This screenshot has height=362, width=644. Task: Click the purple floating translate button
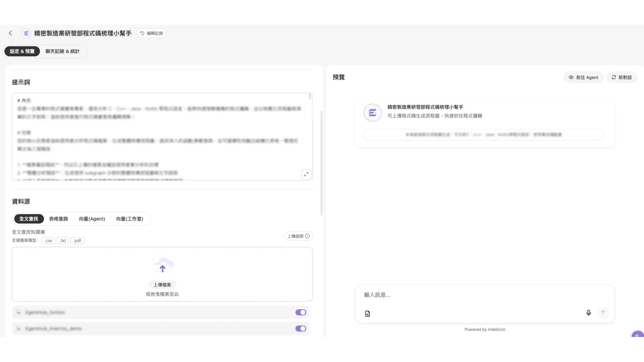[637, 335]
